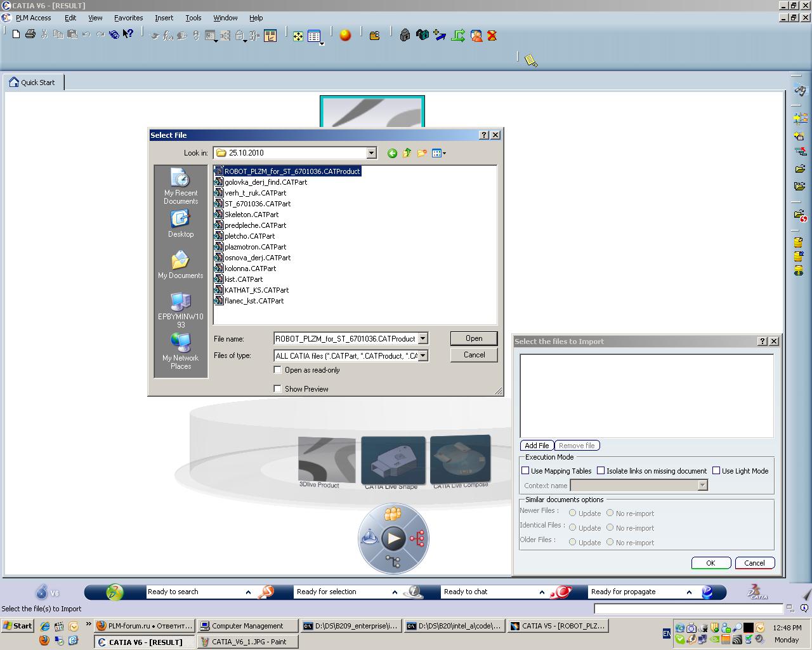Expand the Ready for selection dropdown
Screen dimensions: 812x650
395,592
